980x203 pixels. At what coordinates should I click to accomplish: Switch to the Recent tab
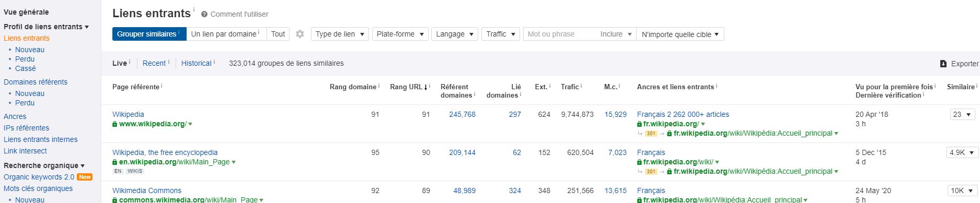point(154,63)
